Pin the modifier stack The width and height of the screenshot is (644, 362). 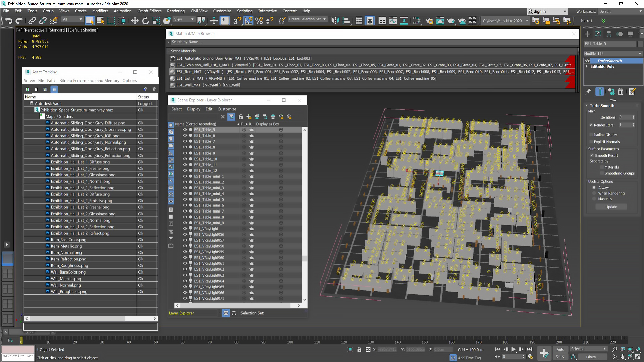[588, 92]
